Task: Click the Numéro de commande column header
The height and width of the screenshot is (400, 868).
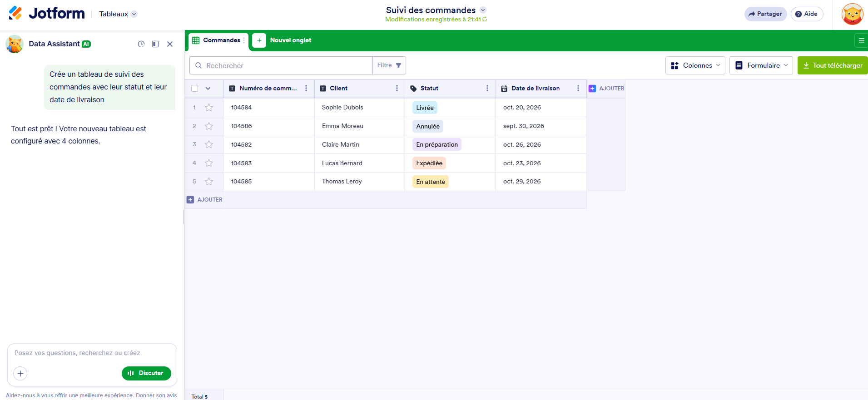Action: pos(268,89)
